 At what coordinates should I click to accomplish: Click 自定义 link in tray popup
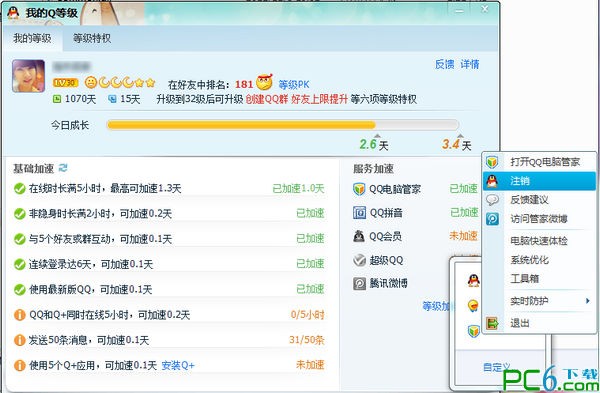pos(496,368)
